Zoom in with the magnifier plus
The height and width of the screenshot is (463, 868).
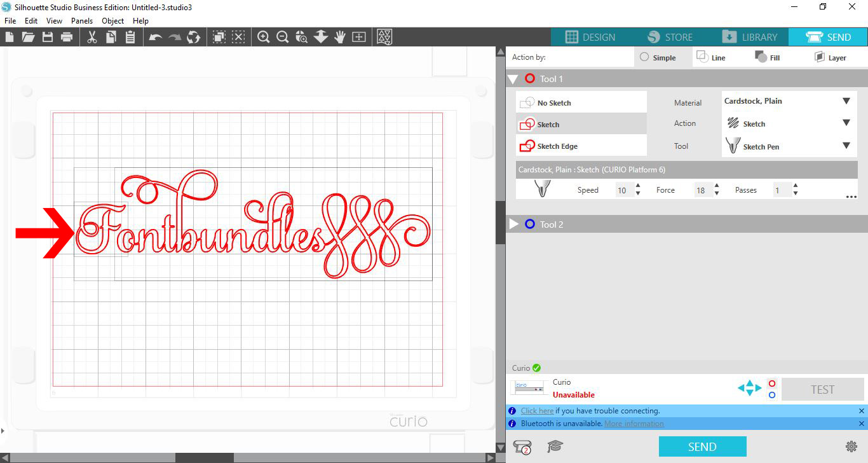pos(264,37)
